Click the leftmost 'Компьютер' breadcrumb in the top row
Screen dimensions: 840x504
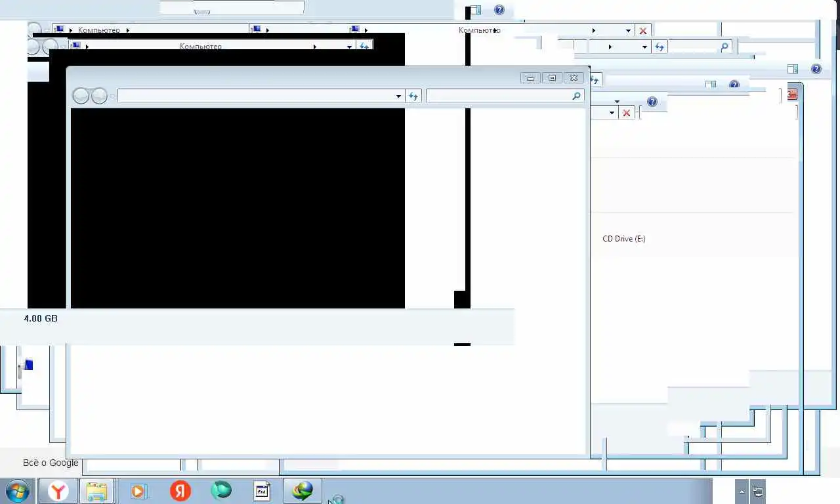click(x=99, y=30)
